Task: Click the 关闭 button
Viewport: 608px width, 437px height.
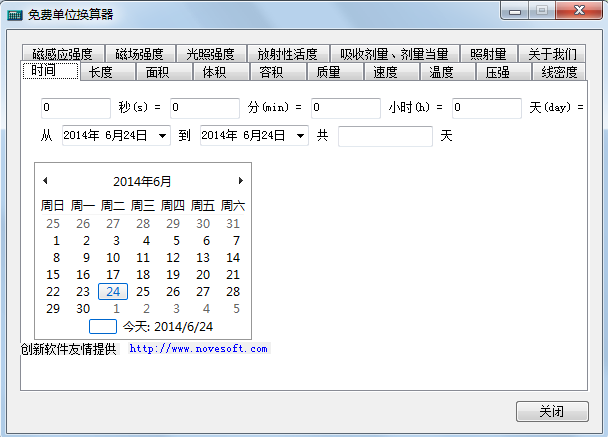Action: [551, 411]
